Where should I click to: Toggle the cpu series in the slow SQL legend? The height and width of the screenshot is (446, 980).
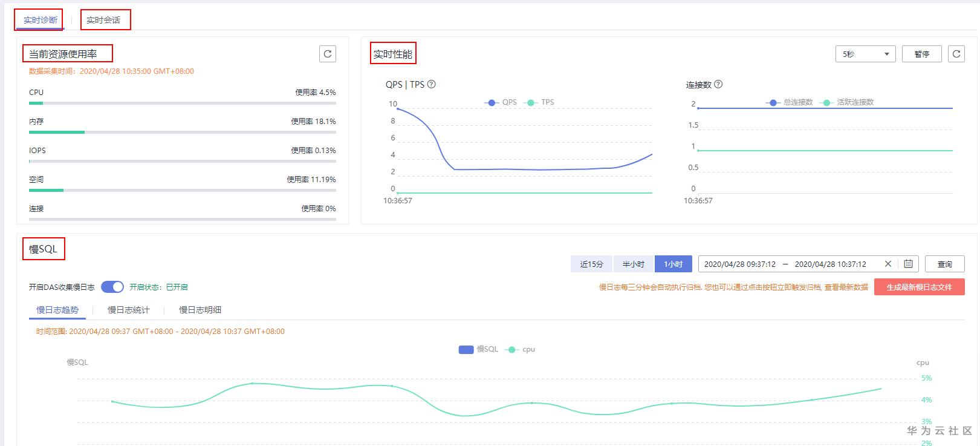pyautogui.click(x=521, y=349)
